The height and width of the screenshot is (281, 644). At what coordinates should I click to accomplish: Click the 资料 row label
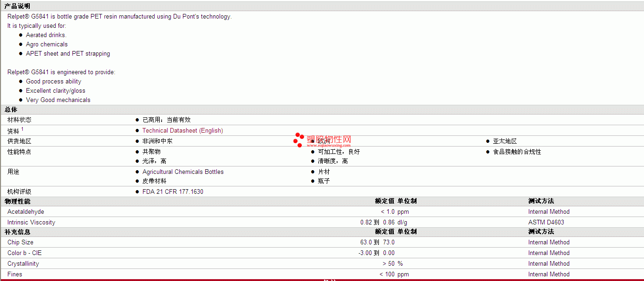[x=13, y=132]
